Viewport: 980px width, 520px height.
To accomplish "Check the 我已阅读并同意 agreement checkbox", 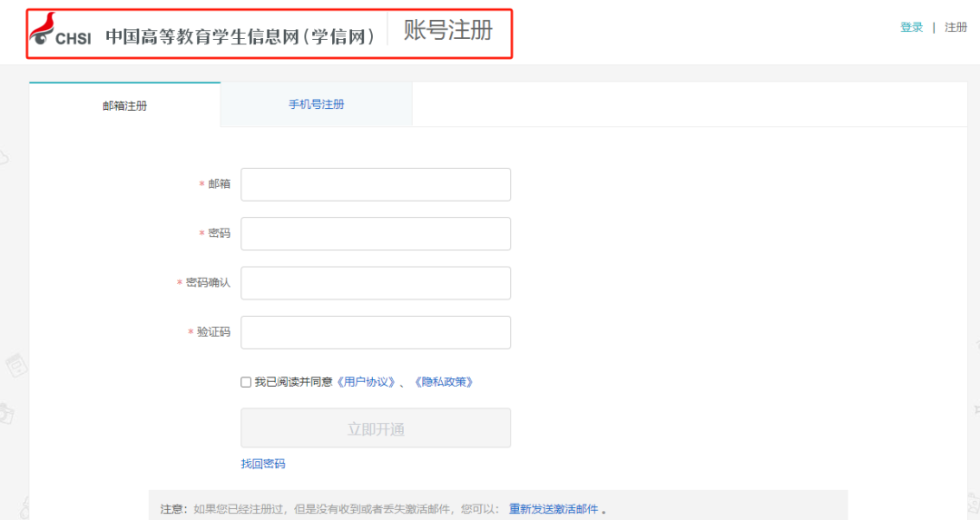I will point(246,382).
